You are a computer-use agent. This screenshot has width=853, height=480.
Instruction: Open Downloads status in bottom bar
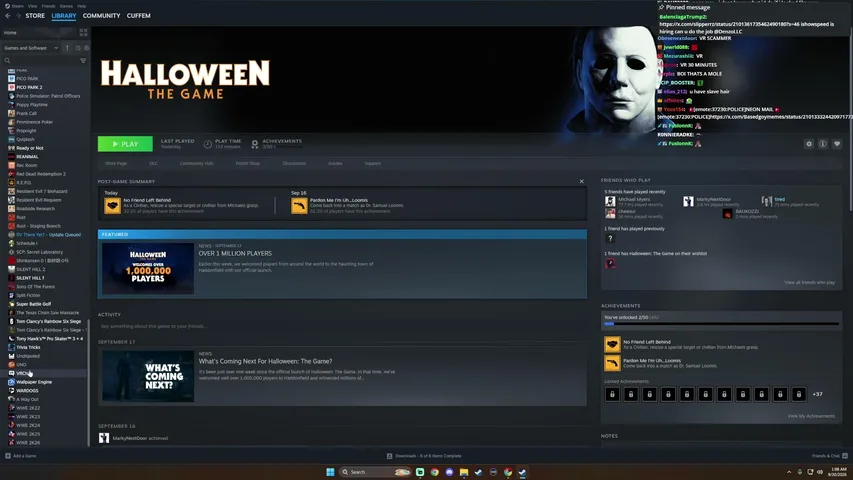pyautogui.click(x=424, y=456)
